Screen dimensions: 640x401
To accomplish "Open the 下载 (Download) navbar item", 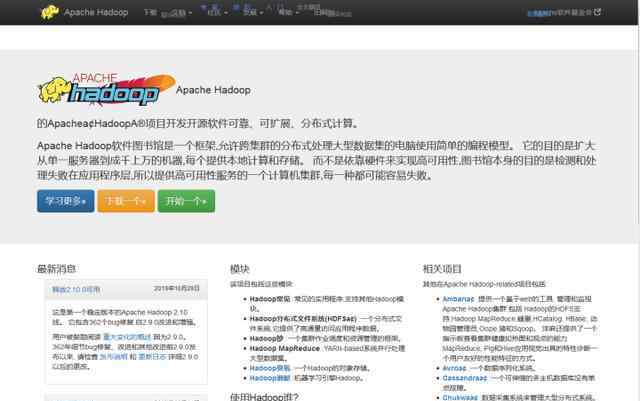I will click(150, 12).
